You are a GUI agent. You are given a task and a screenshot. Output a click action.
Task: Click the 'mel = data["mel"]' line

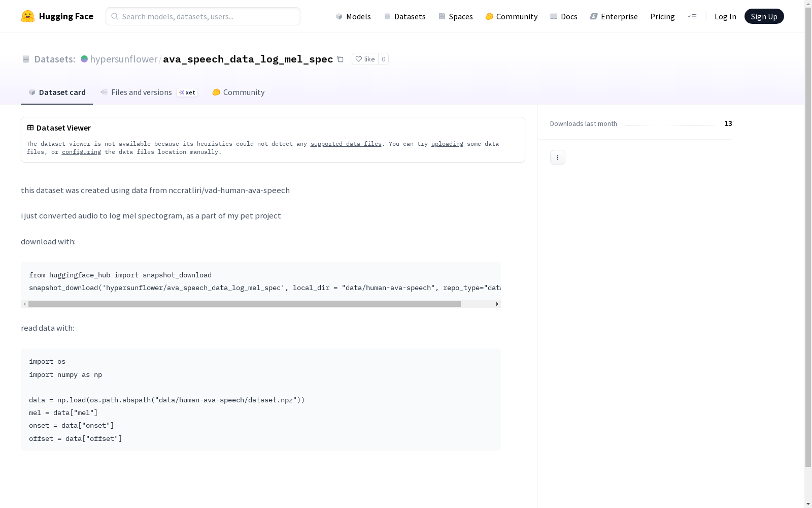point(63,412)
